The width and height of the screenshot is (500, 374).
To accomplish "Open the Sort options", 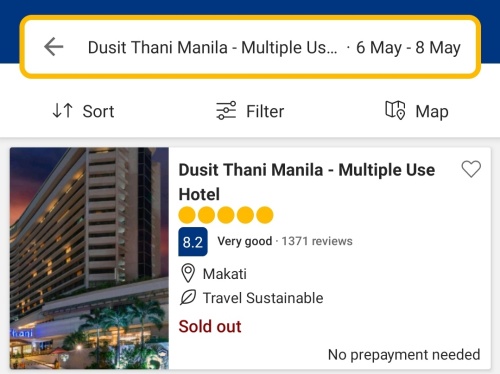I will click(x=83, y=111).
